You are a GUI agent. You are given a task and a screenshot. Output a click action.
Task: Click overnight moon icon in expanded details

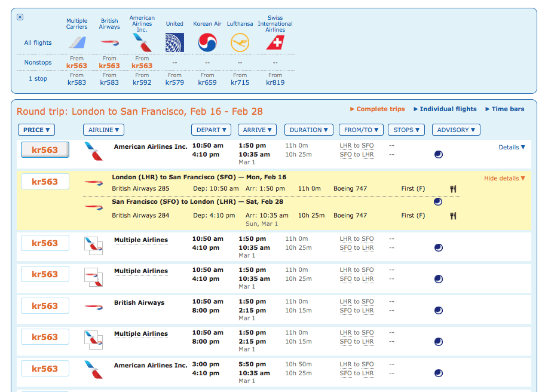(x=438, y=201)
